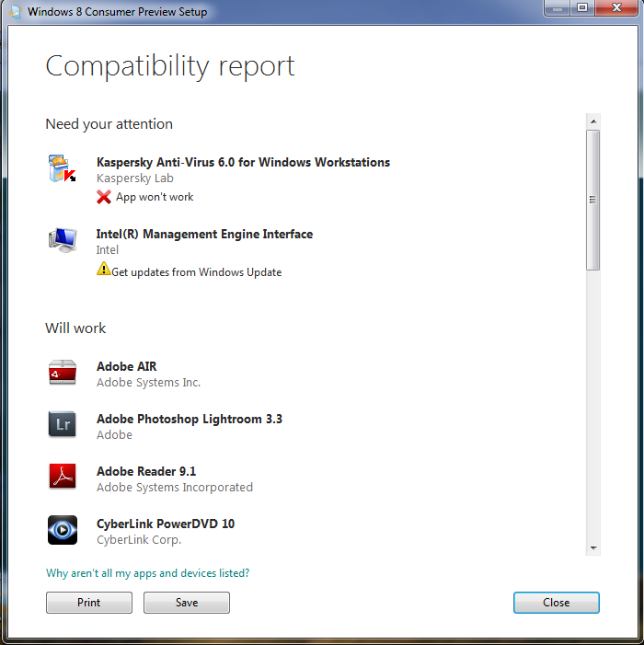Click the 'Need your attention' heading
The image size is (644, 645).
(x=109, y=124)
